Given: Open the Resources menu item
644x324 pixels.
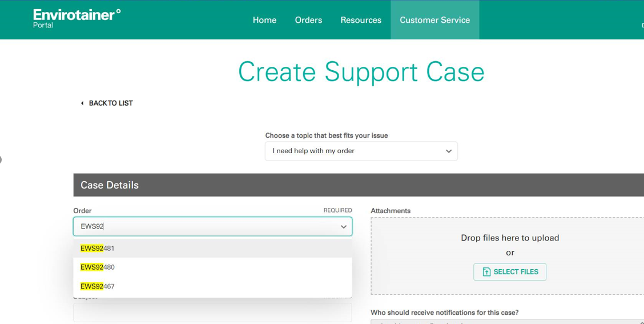Looking at the screenshot, I should 361,20.
